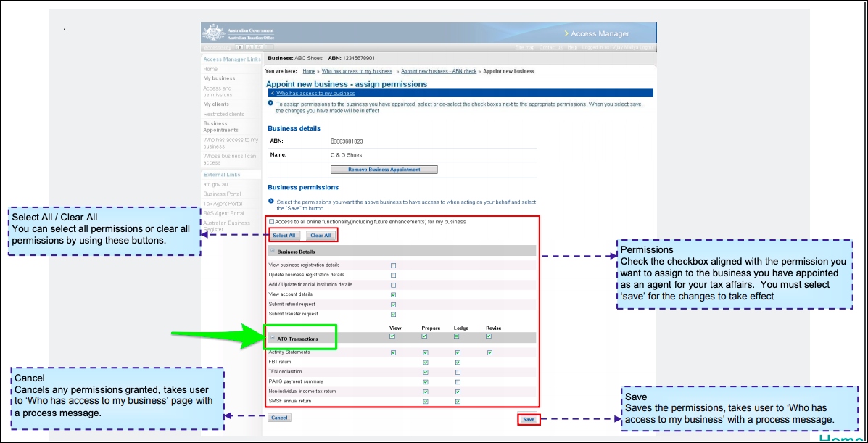Toggle the View column header checkbox
Image resolution: width=868 pixels, height=443 pixels.
point(392,336)
